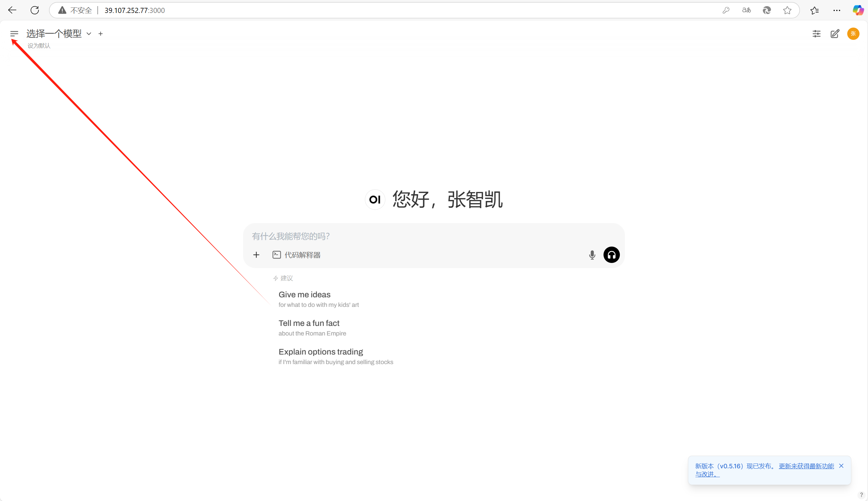Start voice call with headphone button
868x501 pixels.
click(x=611, y=255)
